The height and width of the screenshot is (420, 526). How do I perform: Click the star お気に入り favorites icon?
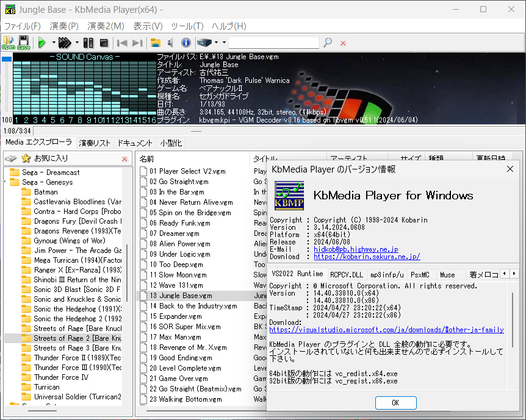[26, 158]
